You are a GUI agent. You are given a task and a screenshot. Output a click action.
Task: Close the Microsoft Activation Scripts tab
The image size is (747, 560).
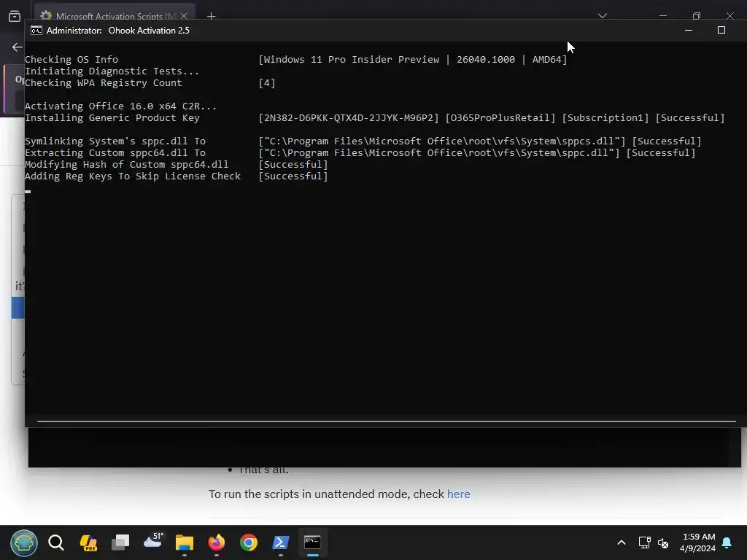tap(184, 16)
